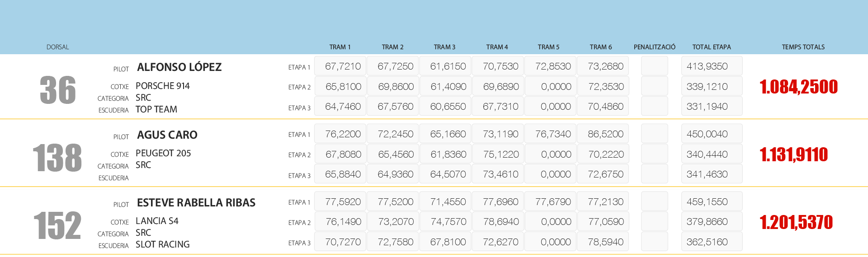Click Agus Caro's empty Etapa 2 penalty field
Viewport: 868px width, 257px height.
654,154
